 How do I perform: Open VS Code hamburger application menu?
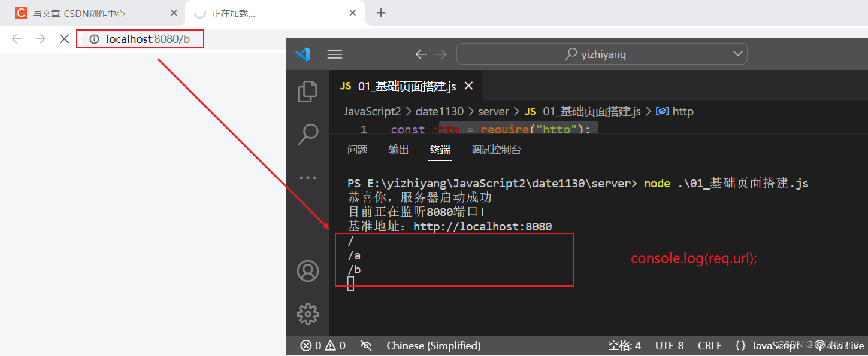(x=335, y=54)
